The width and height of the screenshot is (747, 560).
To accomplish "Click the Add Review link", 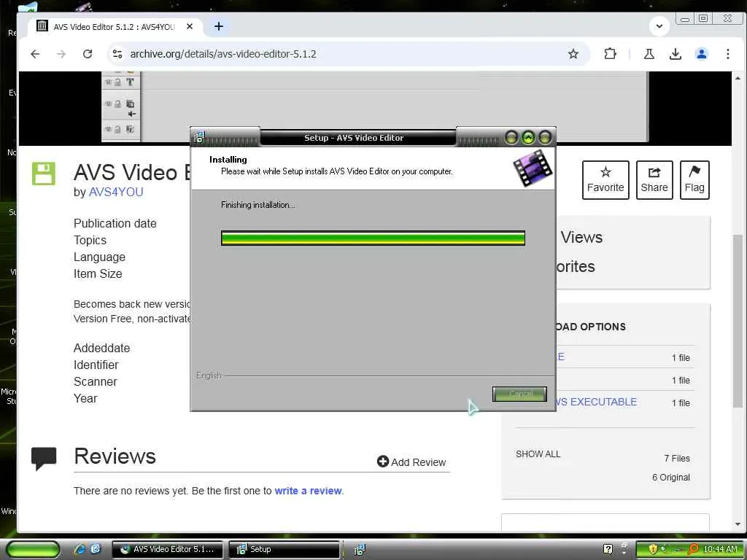I will click(411, 462).
